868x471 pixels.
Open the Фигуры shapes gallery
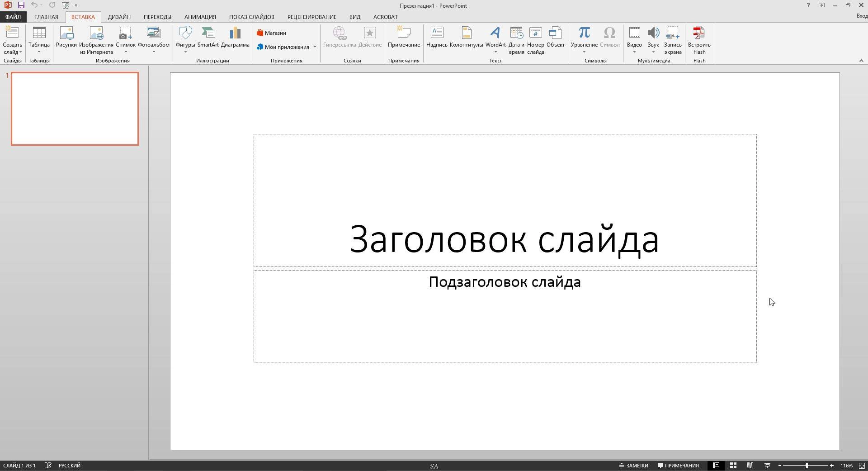click(x=185, y=40)
